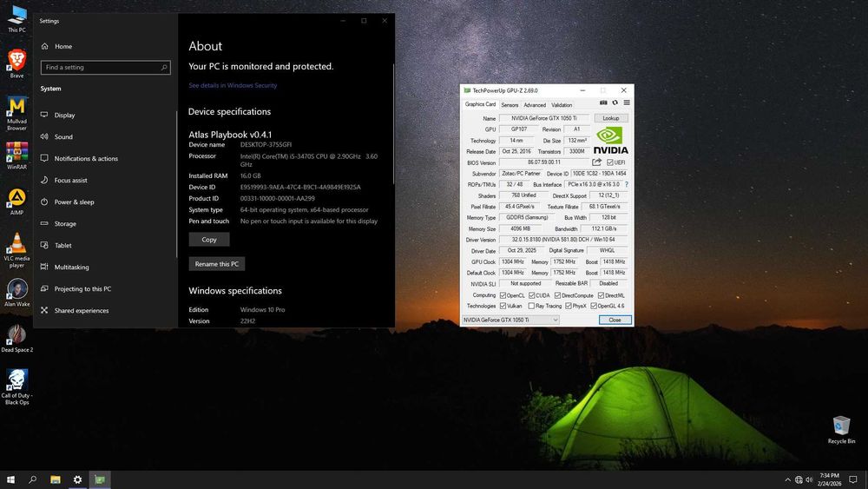The image size is (868, 489).
Task: Click the Driver Version value field
Action: coord(563,240)
